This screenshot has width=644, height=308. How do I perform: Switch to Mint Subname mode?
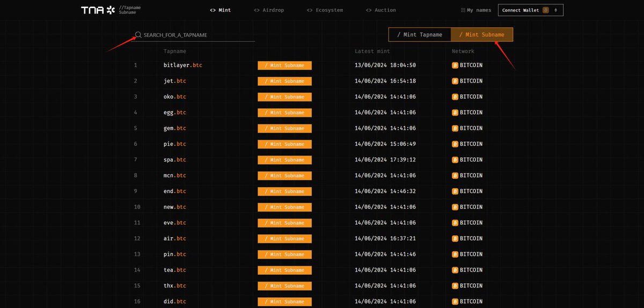pyautogui.click(x=482, y=35)
